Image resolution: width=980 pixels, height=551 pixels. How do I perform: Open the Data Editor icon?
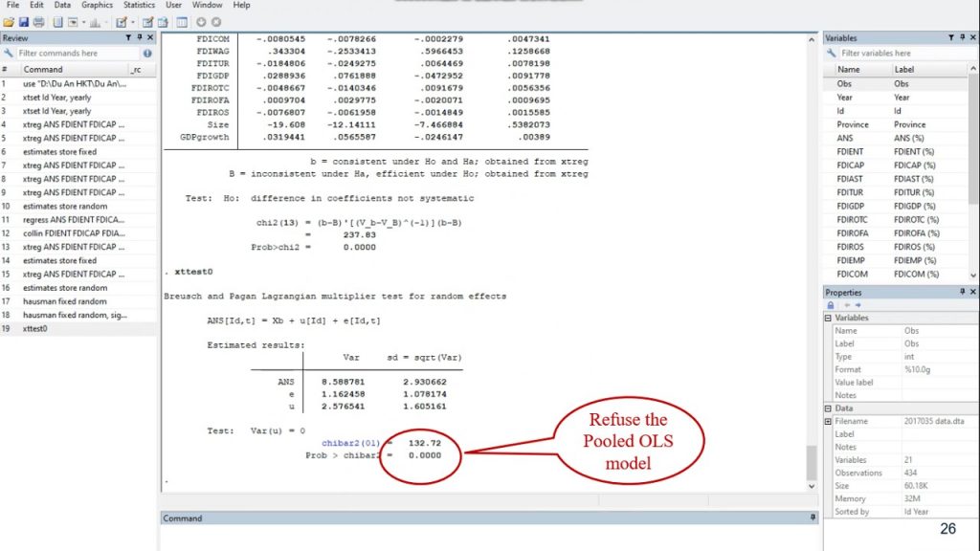point(147,21)
